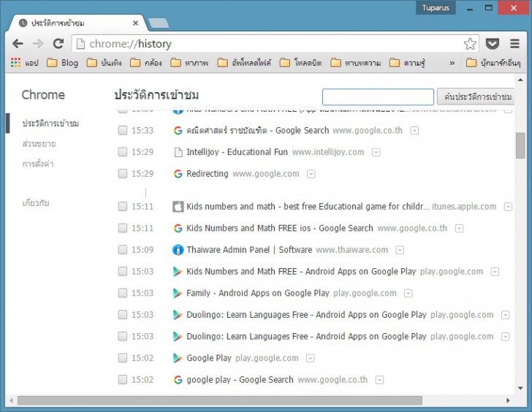Click the history search input field
This screenshot has height=412, width=532.
click(x=378, y=97)
